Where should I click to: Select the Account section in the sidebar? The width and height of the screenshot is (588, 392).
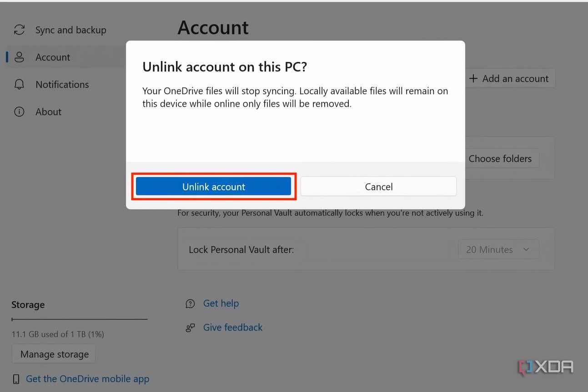pos(53,57)
